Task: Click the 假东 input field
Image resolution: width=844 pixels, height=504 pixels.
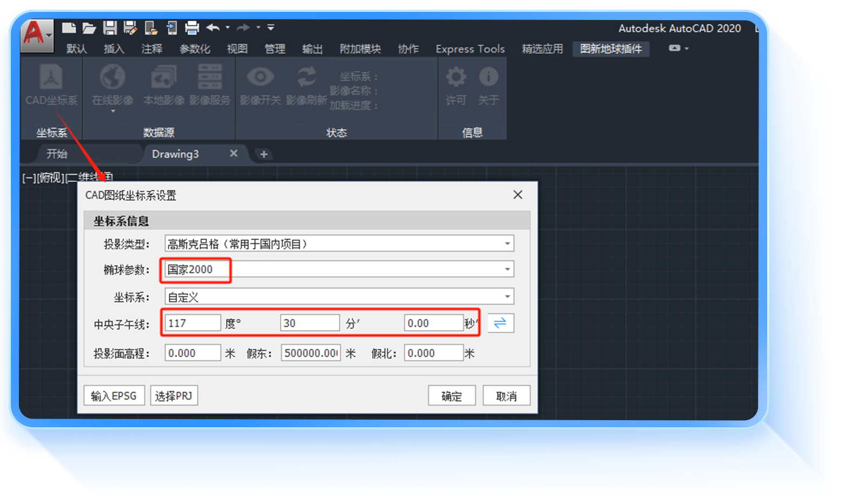Action: coord(311,353)
